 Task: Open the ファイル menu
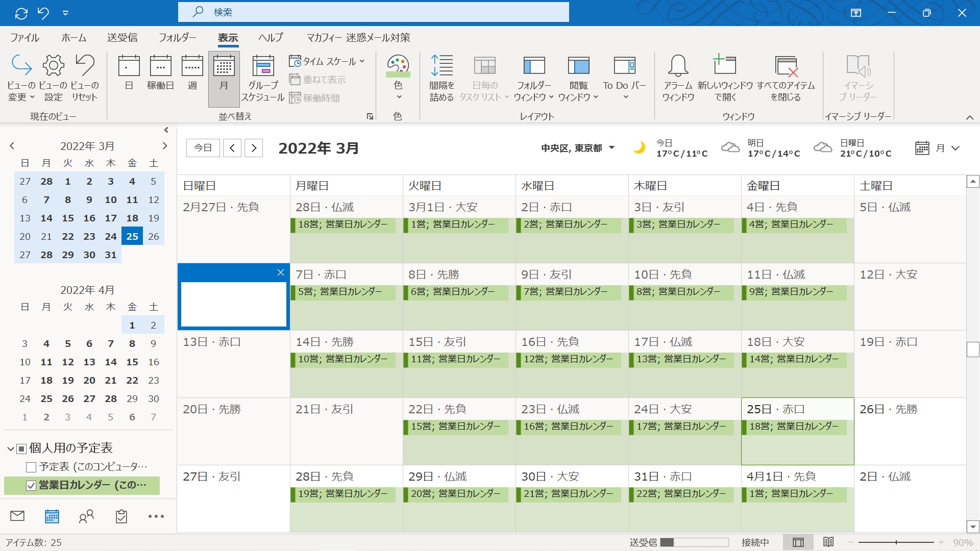coord(24,37)
